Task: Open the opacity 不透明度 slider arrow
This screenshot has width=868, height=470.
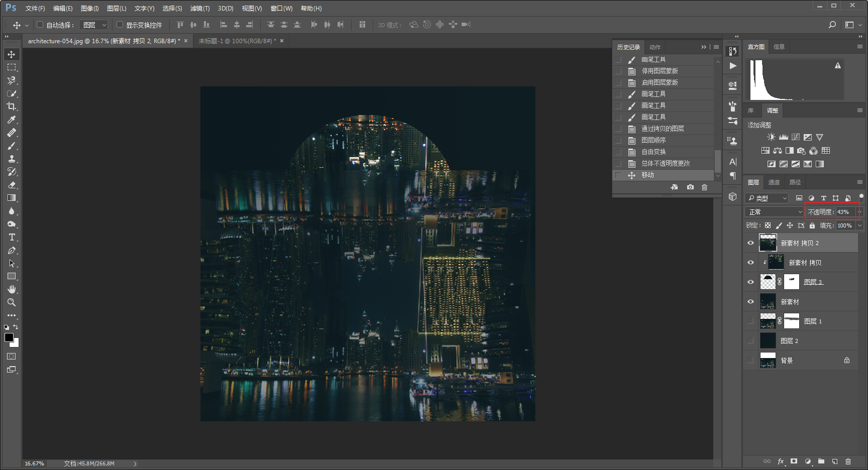Action: tap(859, 212)
